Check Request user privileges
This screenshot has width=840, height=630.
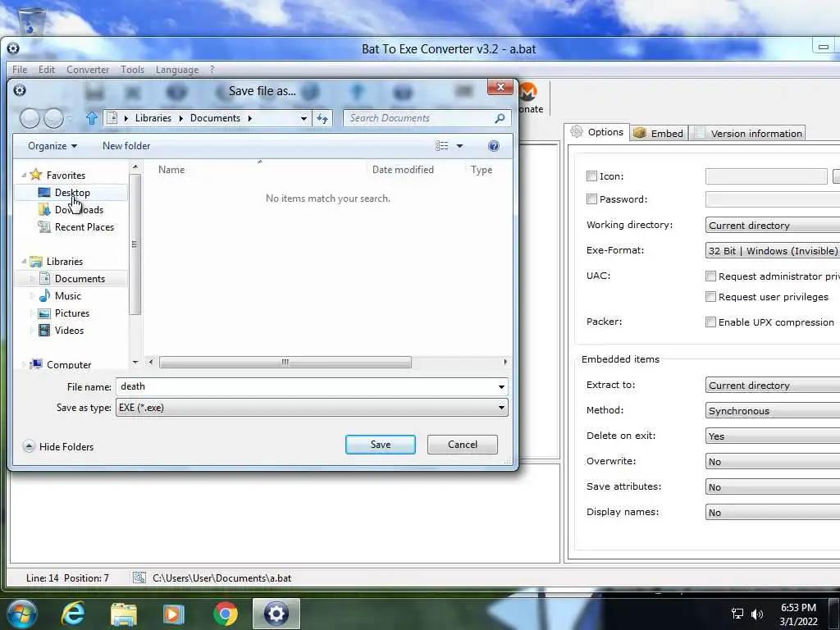coord(710,296)
